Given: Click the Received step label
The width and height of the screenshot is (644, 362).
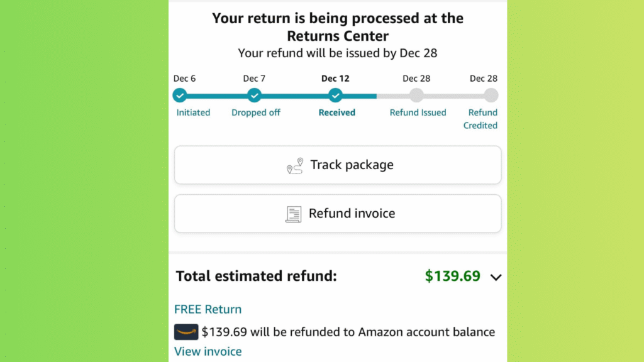Looking at the screenshot, I should tap(337, 112).
